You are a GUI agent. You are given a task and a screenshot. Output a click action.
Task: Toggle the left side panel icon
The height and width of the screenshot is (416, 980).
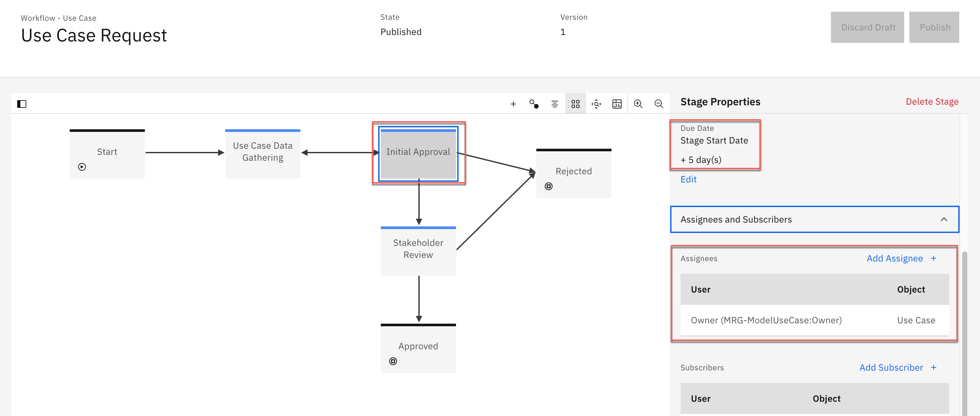click(x=22, y=104)
